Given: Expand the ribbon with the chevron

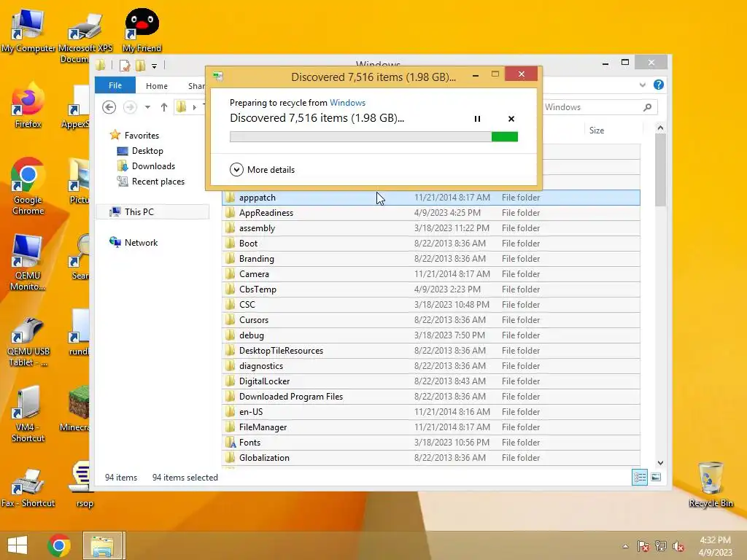Looking at the screenshot, I should (x=642, y=85).
